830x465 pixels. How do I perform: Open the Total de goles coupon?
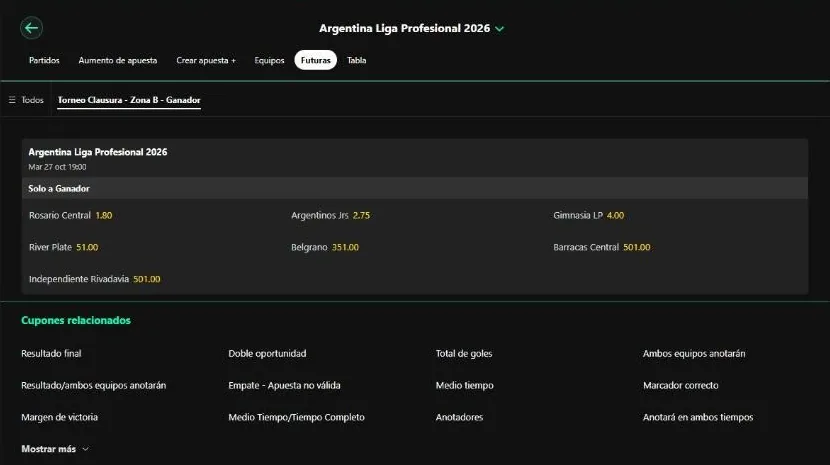[x=464, y=353]
